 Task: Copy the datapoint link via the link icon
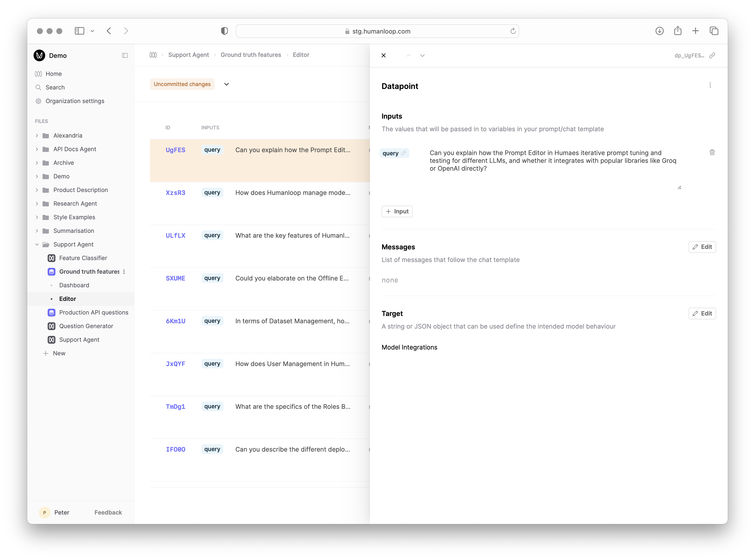pos(712,55)
